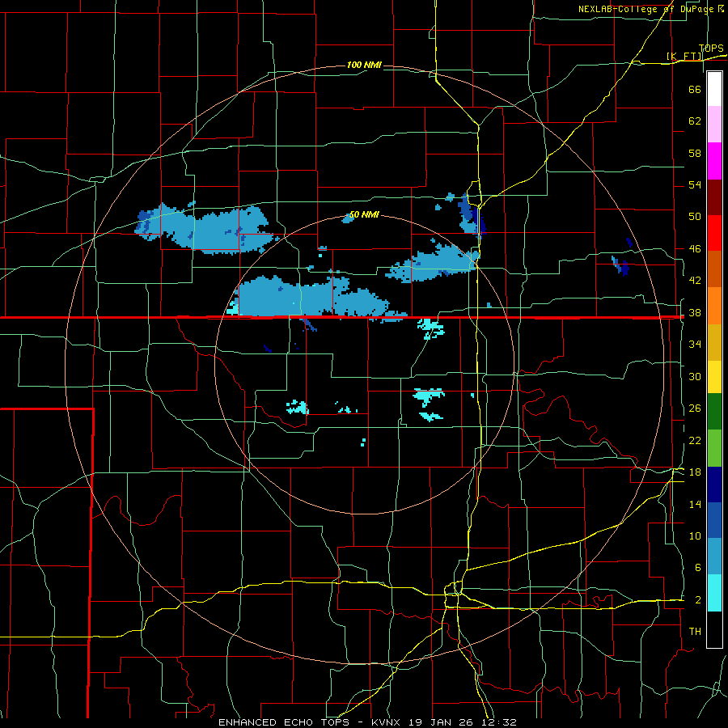Viewport: 728px width, 728px height.
Task: Click the 6 legend value
Action: click(697, 568)
